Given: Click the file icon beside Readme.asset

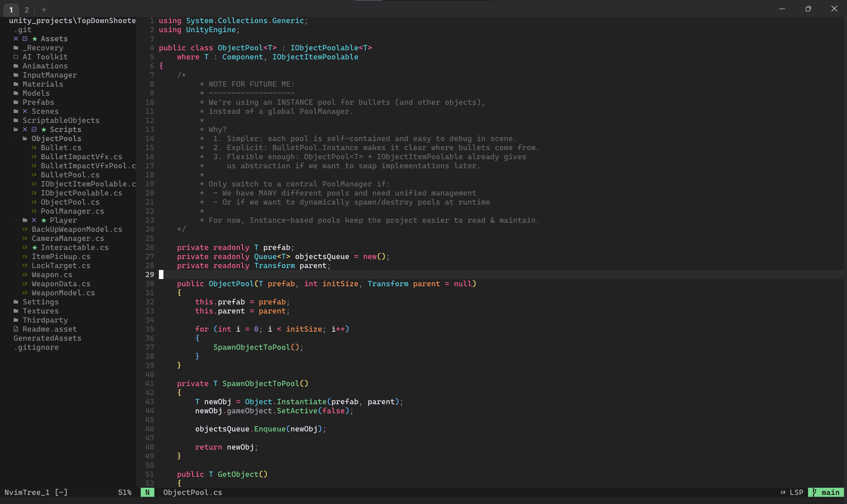Looking at the screenshot, I should (x=16, y=329).
